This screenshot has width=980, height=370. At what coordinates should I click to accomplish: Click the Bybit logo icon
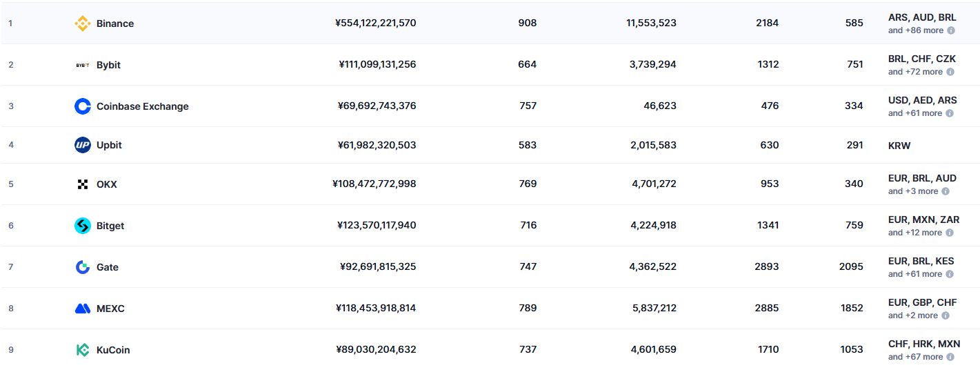(82, 65)
